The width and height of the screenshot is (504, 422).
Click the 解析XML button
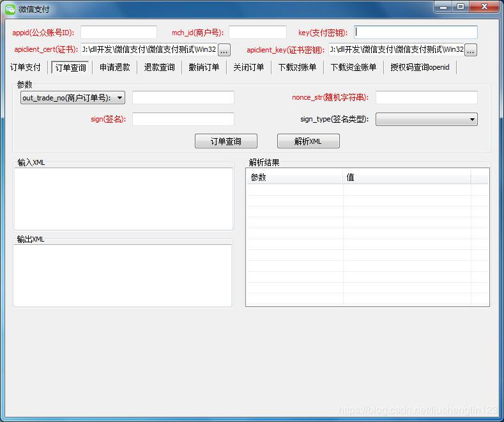[x=309, y=141]
